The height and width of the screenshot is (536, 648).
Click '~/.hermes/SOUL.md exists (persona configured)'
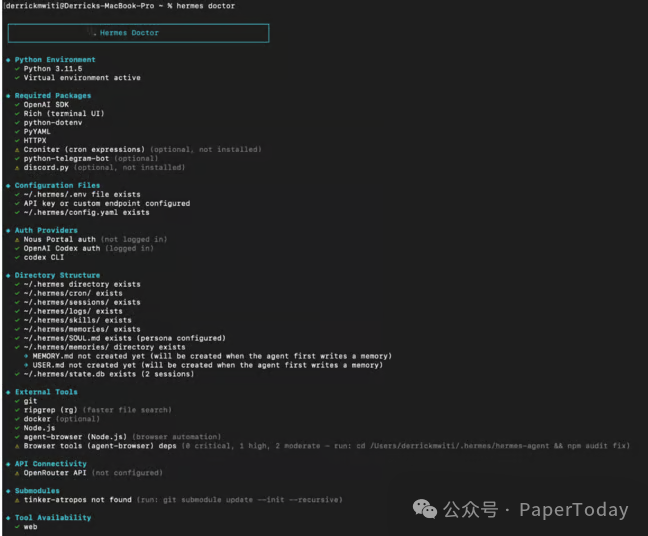(125, 338)
